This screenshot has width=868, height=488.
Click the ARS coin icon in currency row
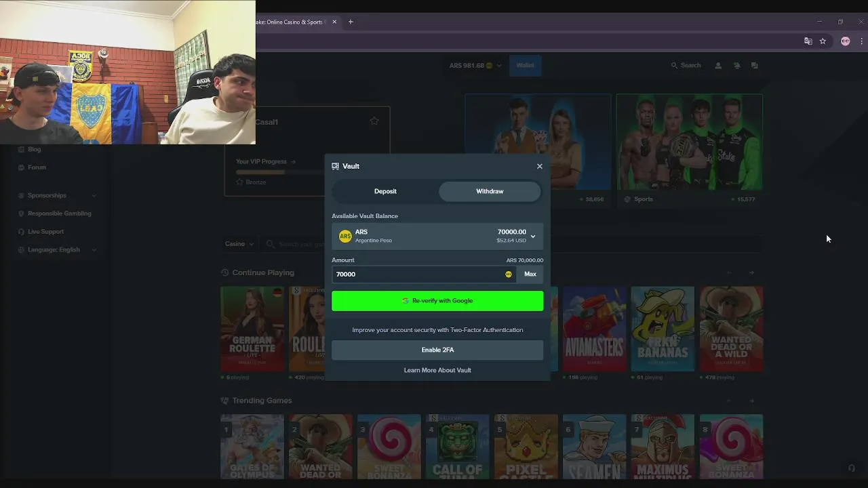pos(345,236)
